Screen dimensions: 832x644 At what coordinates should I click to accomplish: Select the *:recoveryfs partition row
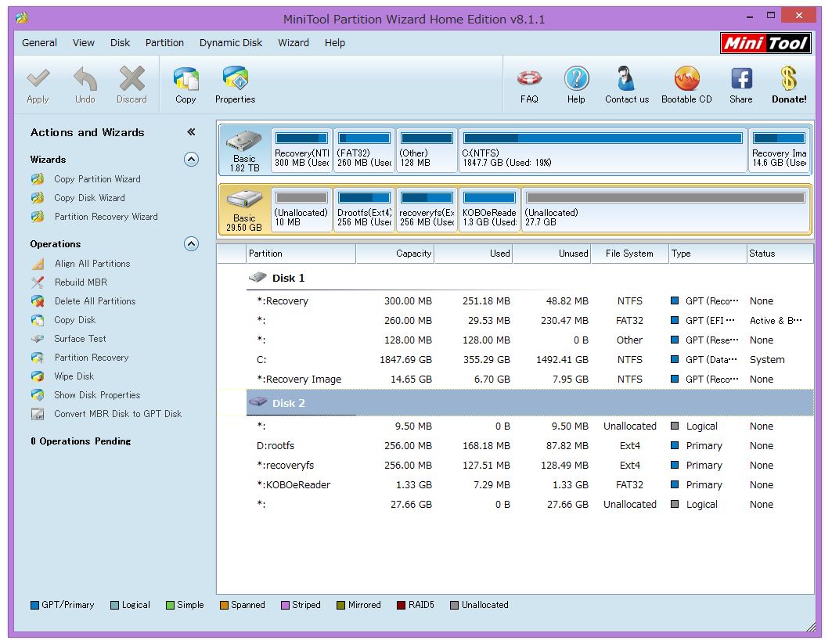click(x=530, y=466)
